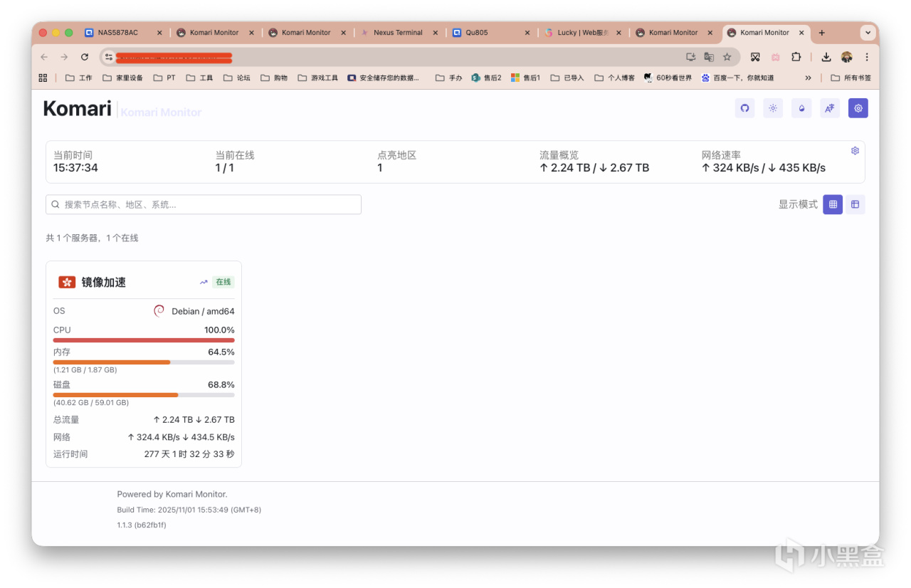The width and height of the screenshot is (911, 588).
Task: Open the 安全储存您的数据 bookmark
Action: pyautogui.click(x=383, y=78)
